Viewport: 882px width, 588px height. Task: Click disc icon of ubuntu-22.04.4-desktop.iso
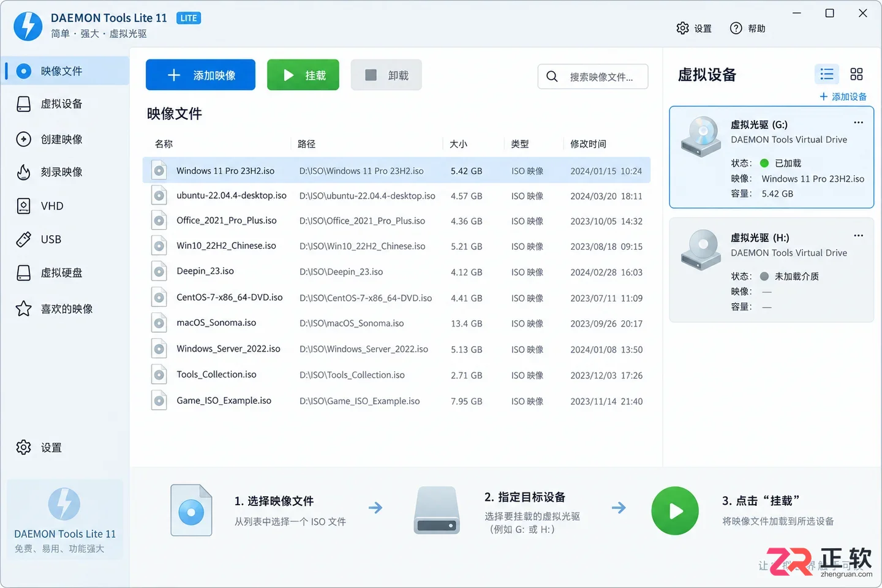point(159,195)
